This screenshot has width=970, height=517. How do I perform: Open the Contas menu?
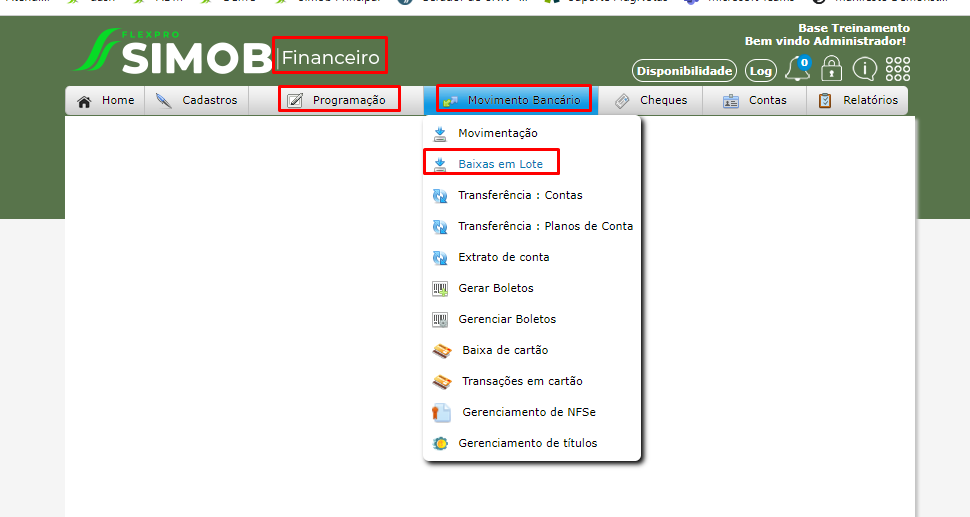click(755, 100)
